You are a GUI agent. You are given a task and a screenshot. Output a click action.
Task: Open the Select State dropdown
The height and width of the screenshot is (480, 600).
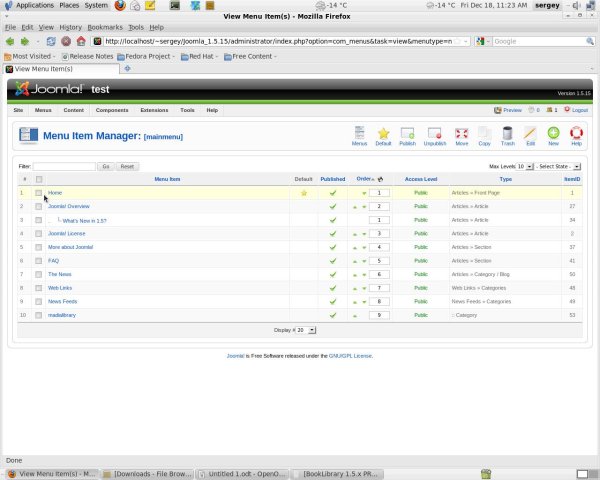tap(558, 167)
